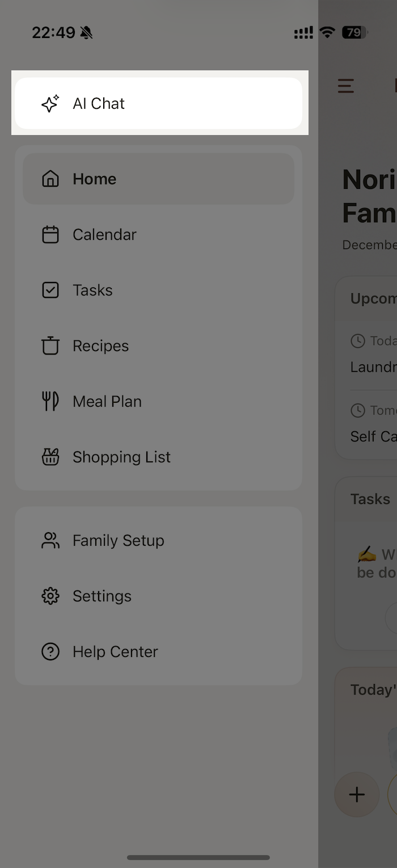Open Family Setup text entry
Viewport: 397px width, 868px height.
pyautogui.click(x=118, y=541)
